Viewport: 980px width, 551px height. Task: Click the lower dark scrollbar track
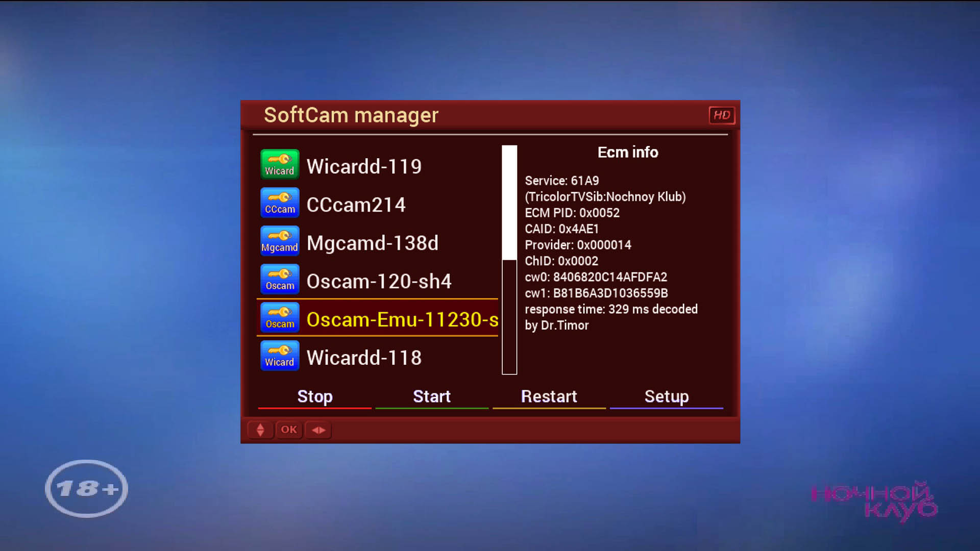click(509, 316)
